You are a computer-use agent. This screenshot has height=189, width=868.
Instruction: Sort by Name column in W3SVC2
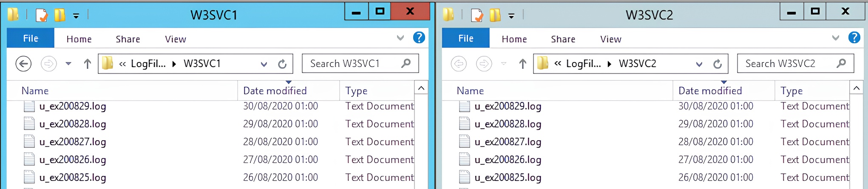(x=558, y=90)
